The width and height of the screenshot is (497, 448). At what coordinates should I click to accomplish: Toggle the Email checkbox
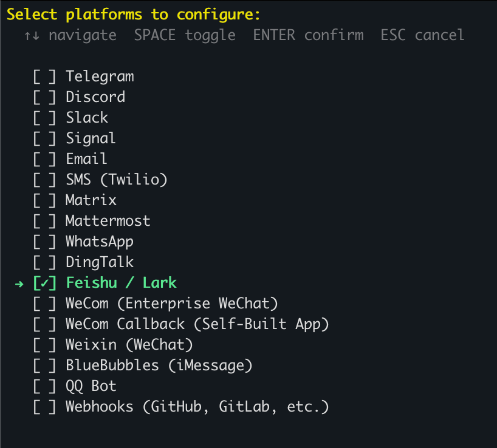click(x=45, y=159)
